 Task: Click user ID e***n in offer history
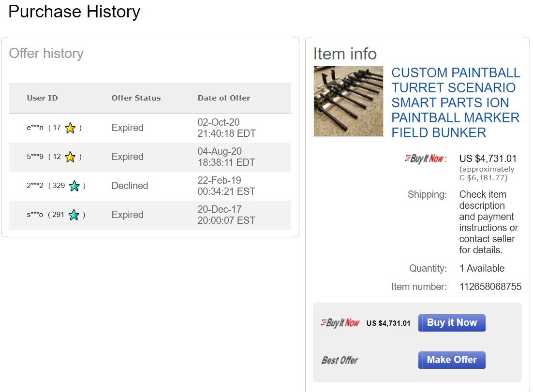click(35, 128)
